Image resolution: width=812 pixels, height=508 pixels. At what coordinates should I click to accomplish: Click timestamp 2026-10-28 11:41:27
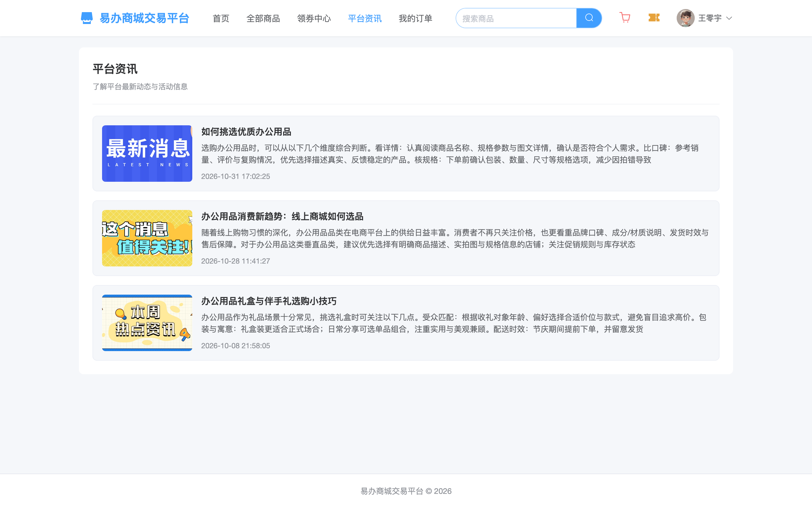(235, 261)
